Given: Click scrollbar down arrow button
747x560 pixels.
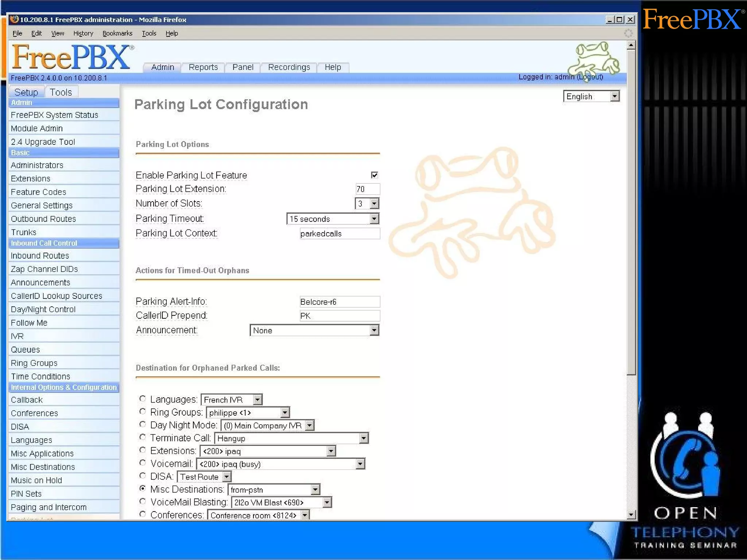Looking at the screenshot, I should point(631,514).
